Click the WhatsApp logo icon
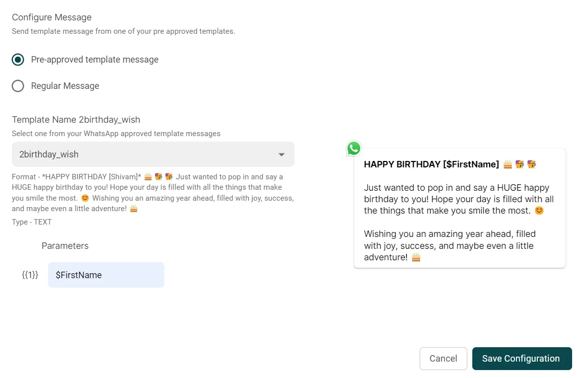 354,148
